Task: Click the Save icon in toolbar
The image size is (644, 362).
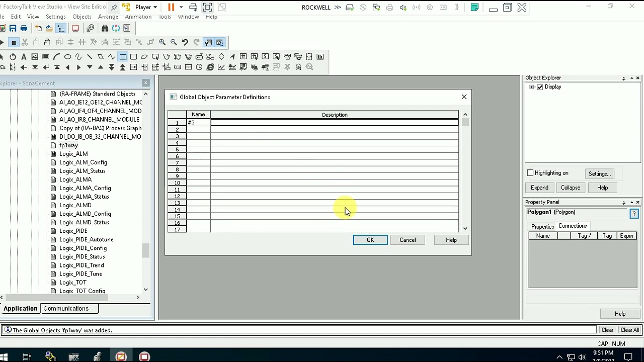Action: coord(13,28)
